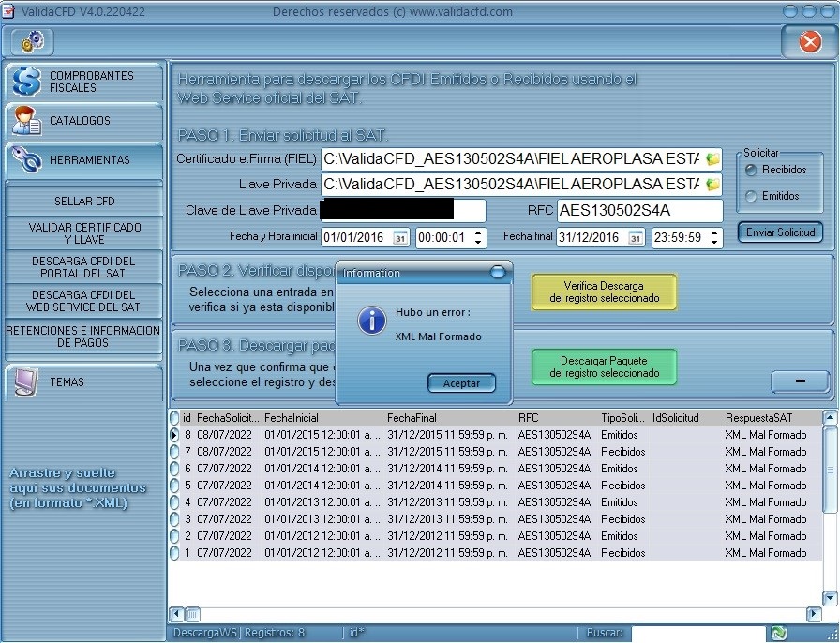Sort by the TipoSoli column header
This screenshot has width=840, height=643.
(x=622, y=418)
